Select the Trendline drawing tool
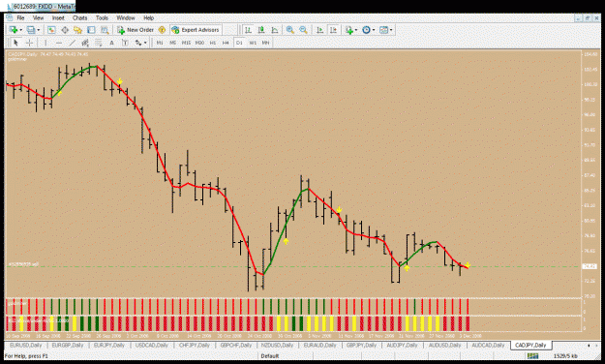 coord(72,43)
